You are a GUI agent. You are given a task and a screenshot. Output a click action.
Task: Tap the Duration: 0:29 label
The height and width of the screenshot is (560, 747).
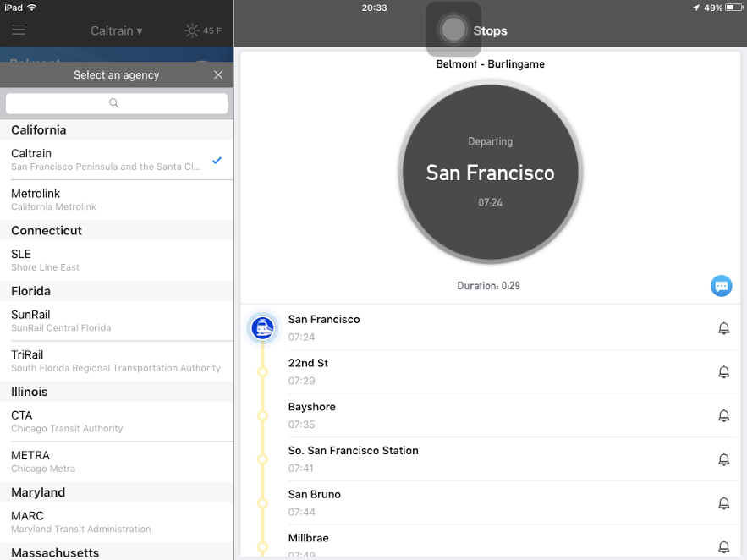488,286
